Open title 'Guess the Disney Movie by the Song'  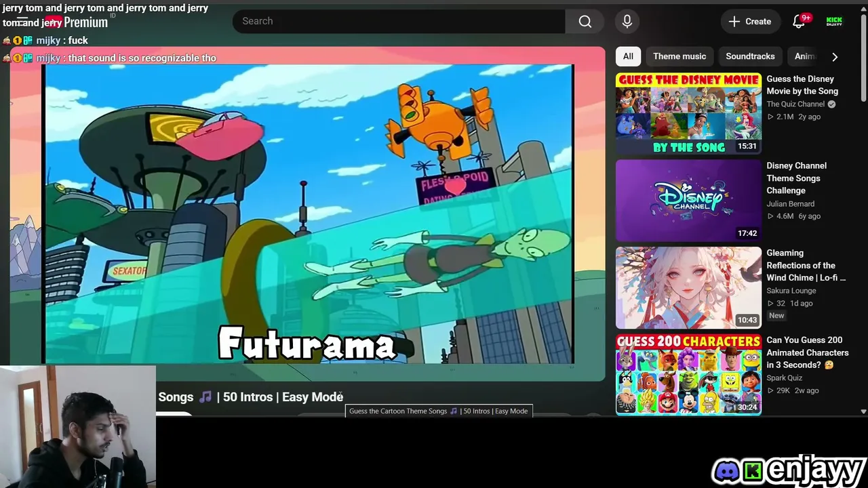pos(802,85)
